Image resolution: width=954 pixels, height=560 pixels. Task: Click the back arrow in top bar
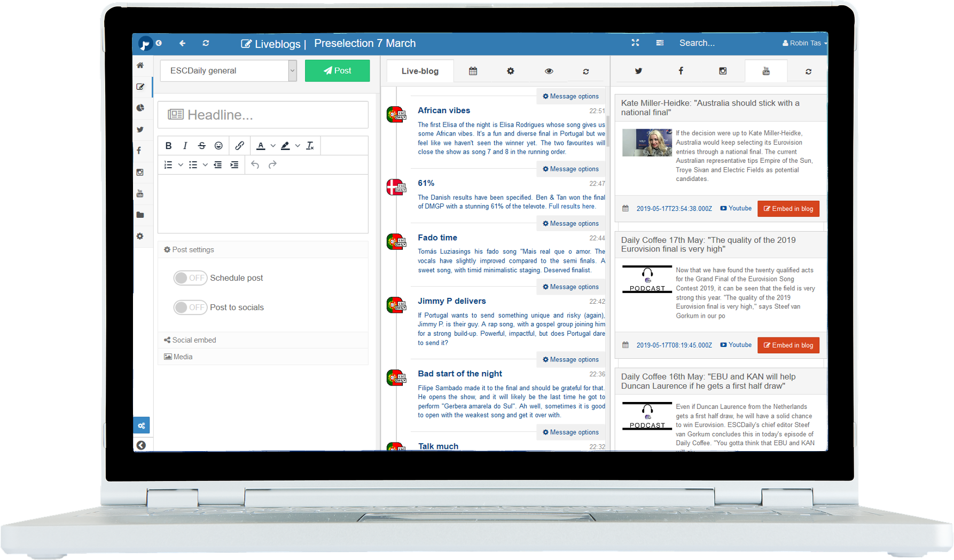point(182,43)
